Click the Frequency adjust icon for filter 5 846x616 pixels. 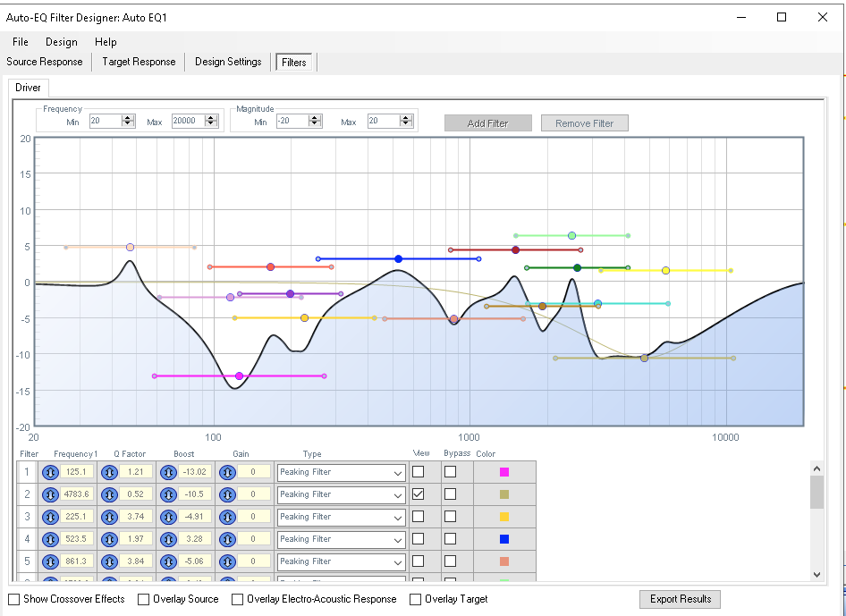(50, 561)
